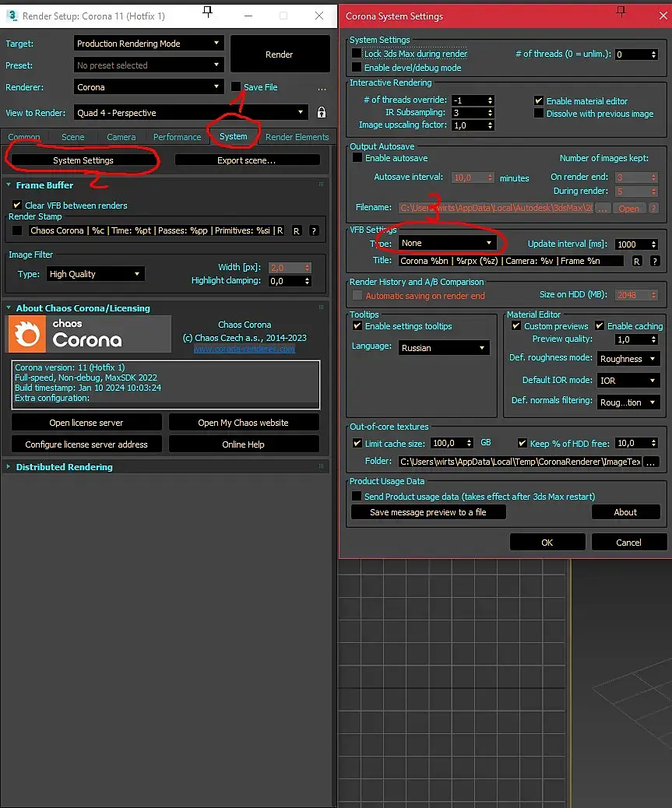Screen dimensions: 672x808
Task: Click Configure license server address
Action: click(86, 444)
